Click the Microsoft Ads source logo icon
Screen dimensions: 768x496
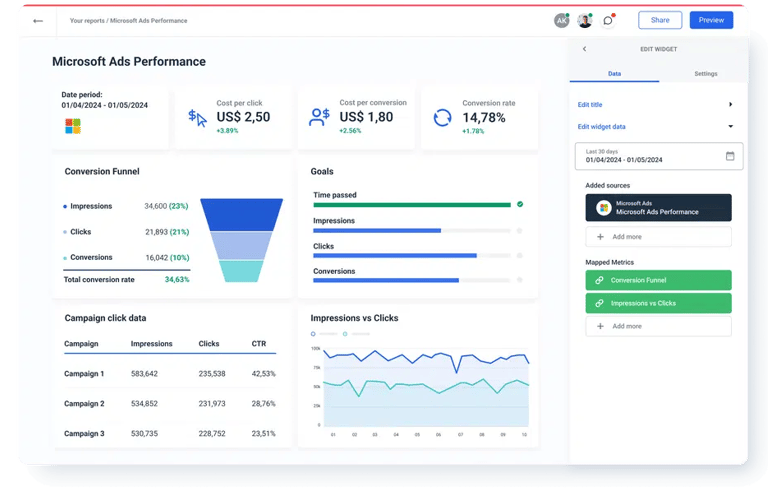603,208
